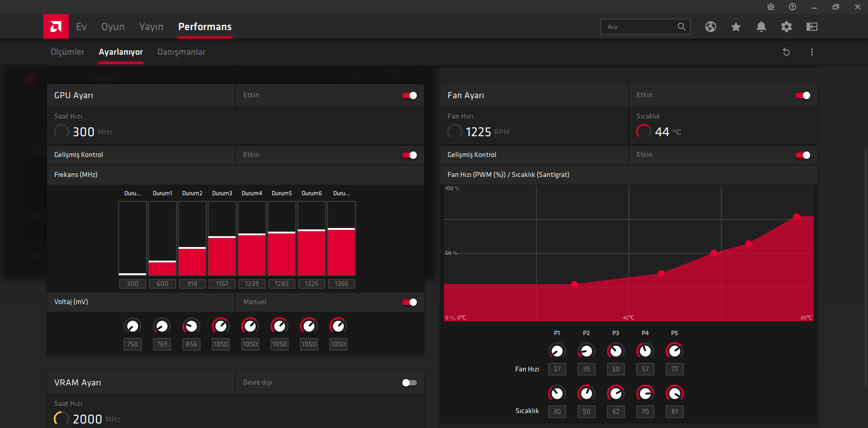Open the Ev tab
This screenshot has width=868, height=428.
click(81, 27)
